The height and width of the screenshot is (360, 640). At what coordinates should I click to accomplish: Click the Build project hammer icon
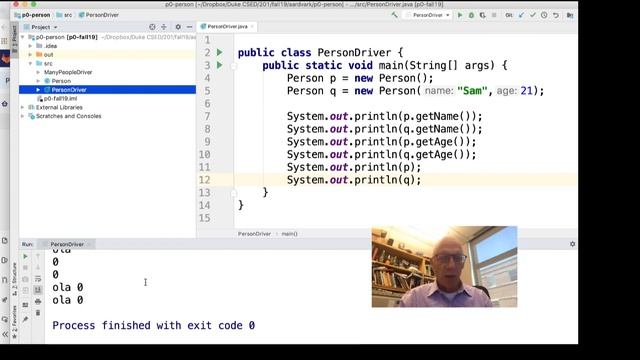[x=394, y=15]
